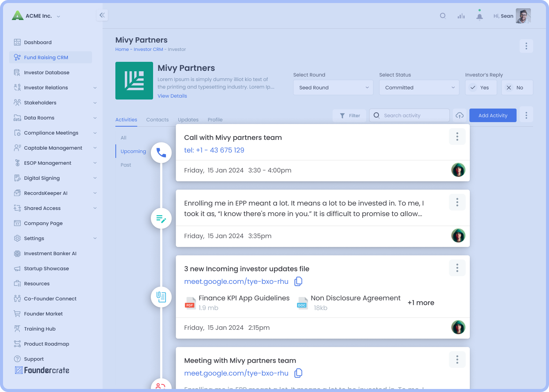Select No for Investor's Reply
The image size is (549, 392).
click(x=517, y=87)
